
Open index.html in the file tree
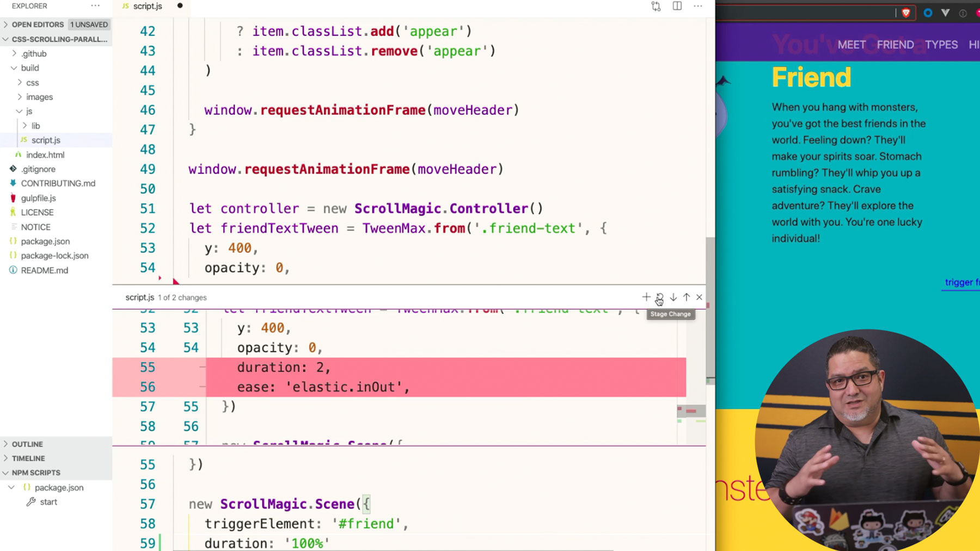45,155
